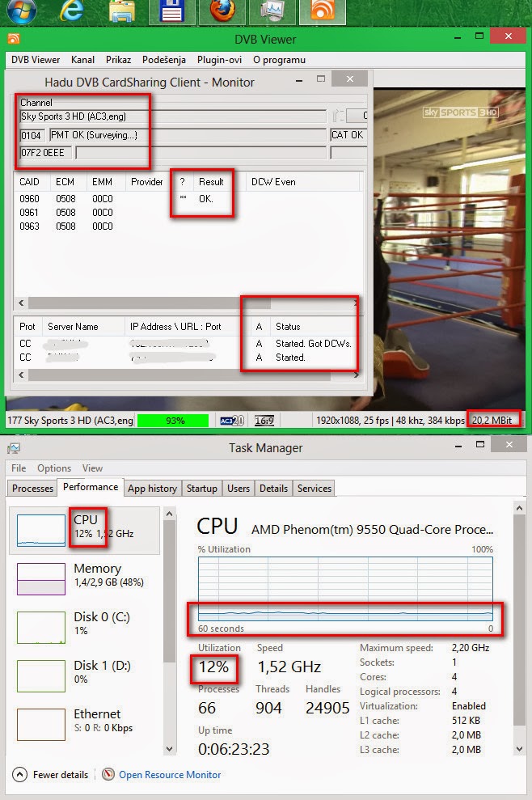Select CAID 0961 row
Image resolution: width=532 pixels, height=800 pixels.
click(x=188, y=212)
